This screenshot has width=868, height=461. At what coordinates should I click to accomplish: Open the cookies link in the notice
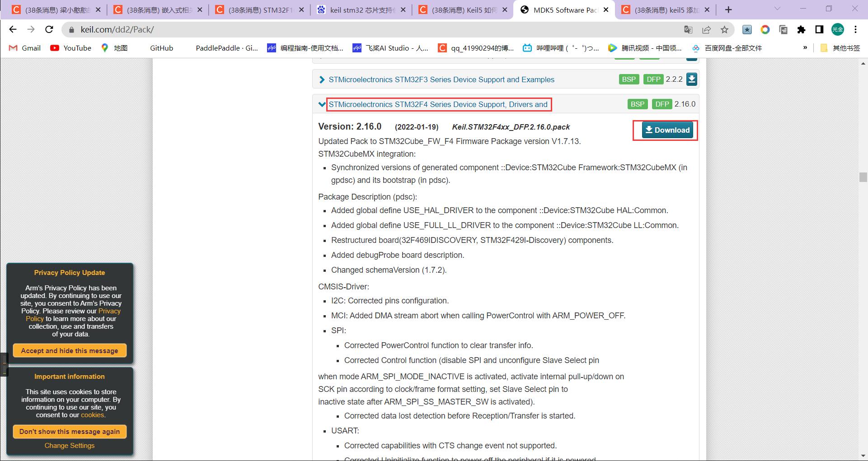coord(93,415)
